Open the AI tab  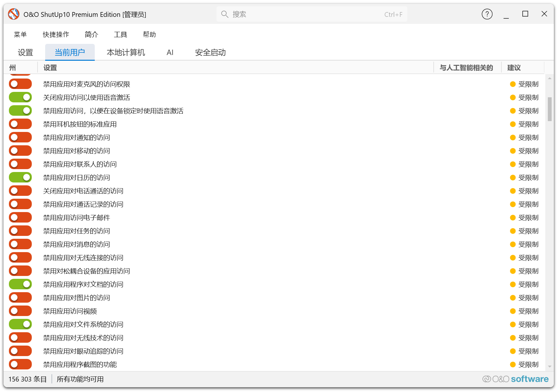(170, 52)
